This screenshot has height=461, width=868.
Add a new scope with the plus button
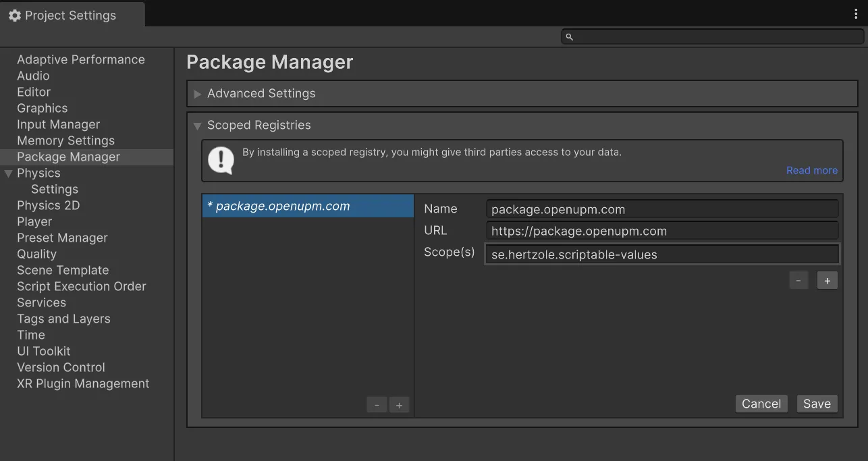[x=827, y=280]
